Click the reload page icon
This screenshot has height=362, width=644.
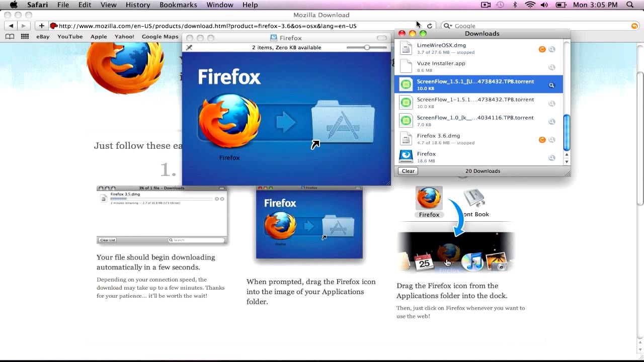pos(430,26)
